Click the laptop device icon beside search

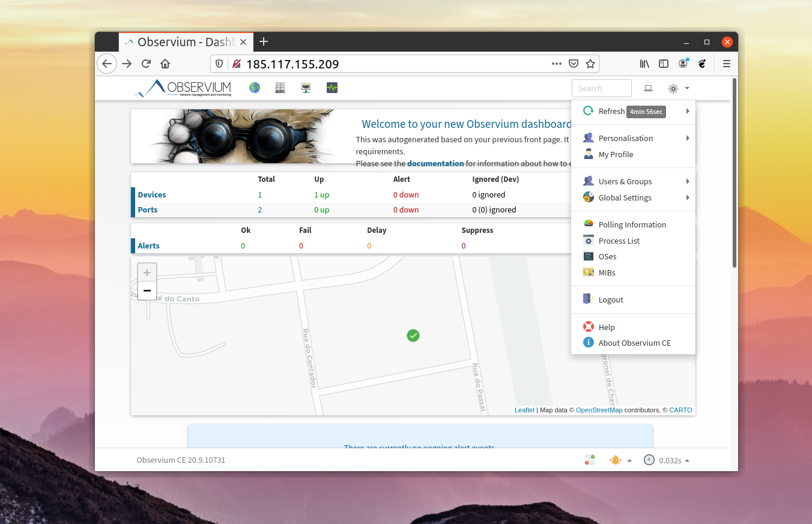pyautogui.click(x=648, y=88)
